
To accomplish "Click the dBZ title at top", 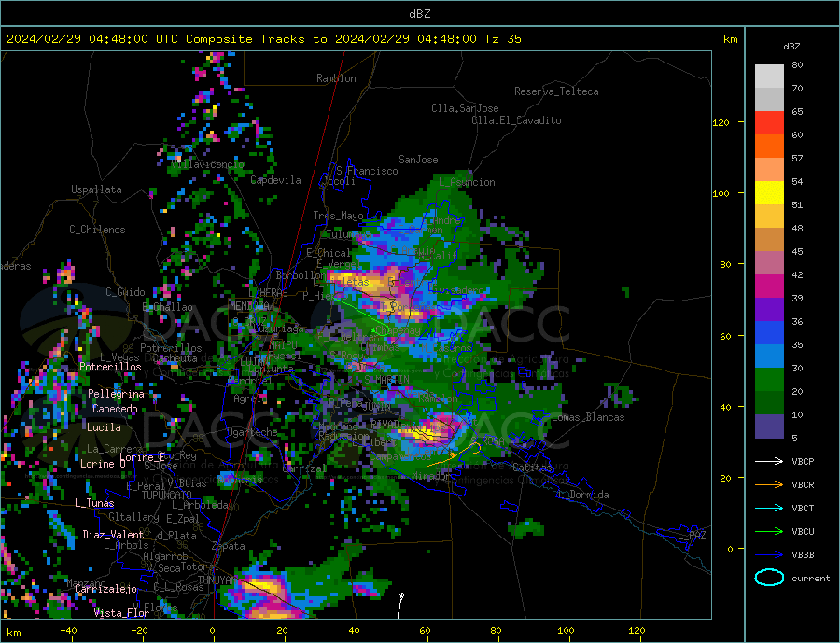I will pyautogui.click(x=419, y=14).
